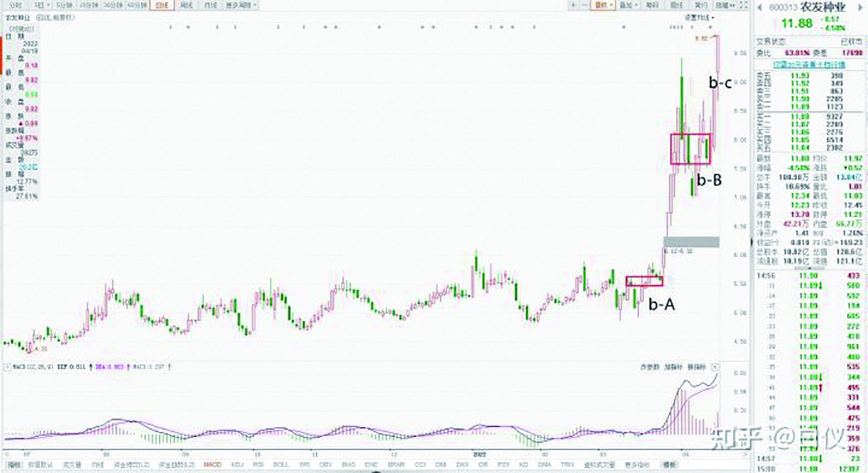Go to previous stock arrow

tap(761, 7)
